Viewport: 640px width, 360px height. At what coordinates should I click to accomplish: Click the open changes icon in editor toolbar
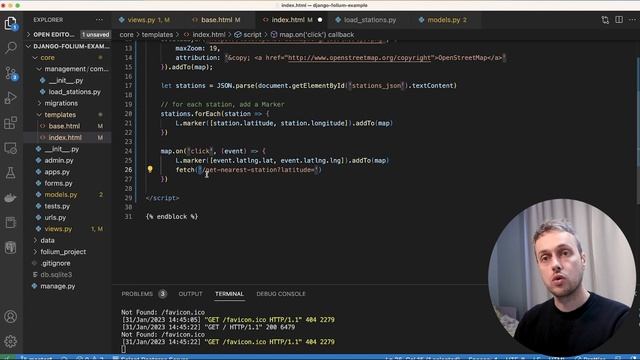[605, 20]
